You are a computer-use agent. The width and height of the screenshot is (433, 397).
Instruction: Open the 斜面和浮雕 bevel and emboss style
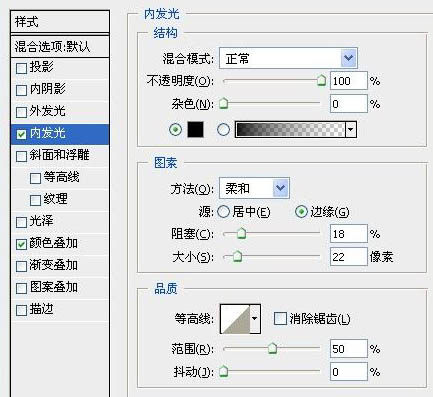60,155
